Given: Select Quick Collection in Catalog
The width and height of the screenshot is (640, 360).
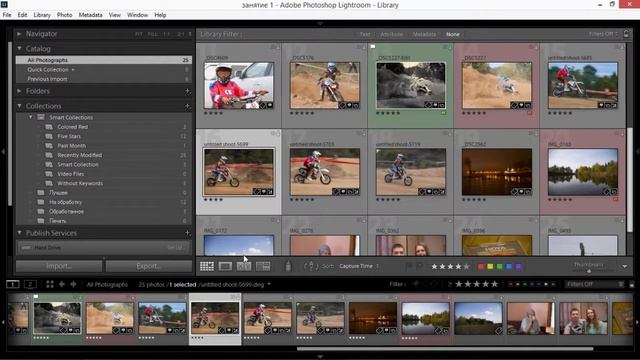Looking at the screenshot, I should (104, 70).
